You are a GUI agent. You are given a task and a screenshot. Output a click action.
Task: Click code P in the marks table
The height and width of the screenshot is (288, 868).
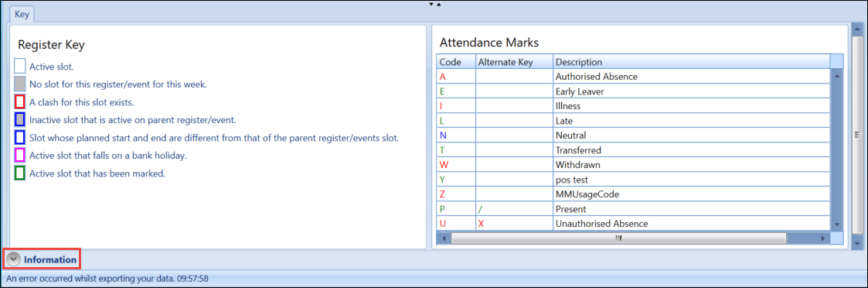tap(442, 209)
